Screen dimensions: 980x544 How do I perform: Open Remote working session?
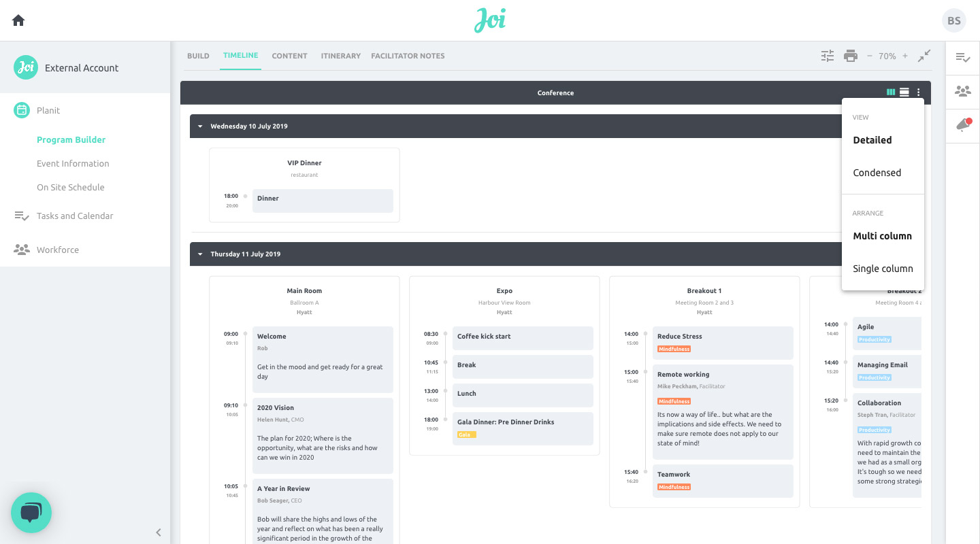click(723, 412)
